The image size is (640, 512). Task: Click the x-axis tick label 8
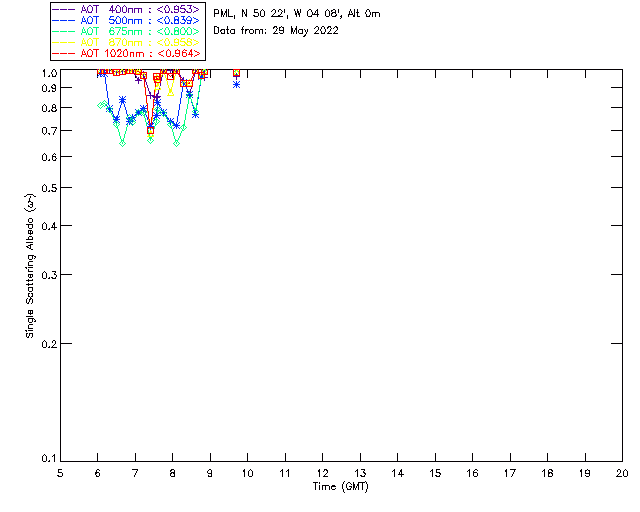pyautogui.click(x=172, y=473)
